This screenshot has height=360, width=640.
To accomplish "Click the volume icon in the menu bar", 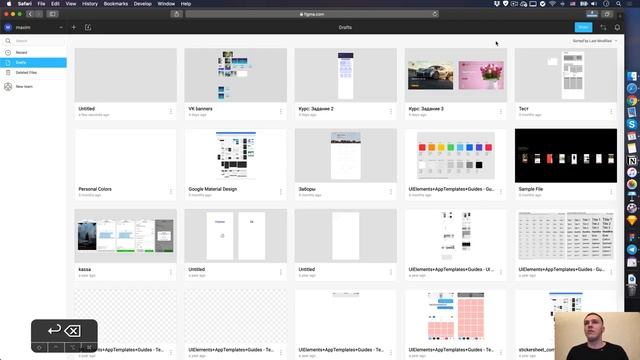I will (594, 4).
